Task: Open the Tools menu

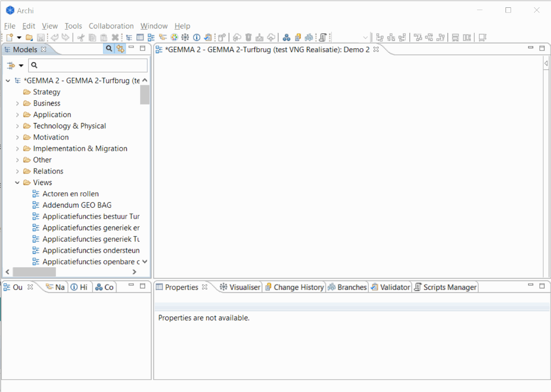Action: [x=73, y=26]
